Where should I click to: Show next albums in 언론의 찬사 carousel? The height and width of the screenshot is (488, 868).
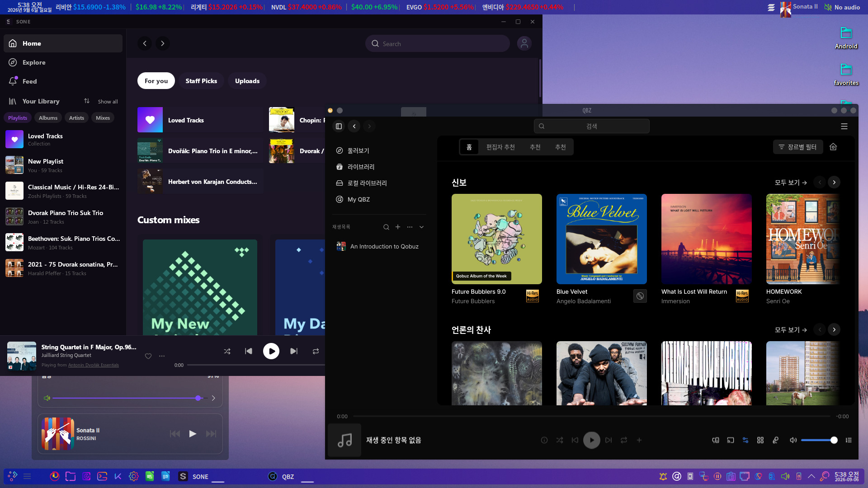click(x=834, y=330)
